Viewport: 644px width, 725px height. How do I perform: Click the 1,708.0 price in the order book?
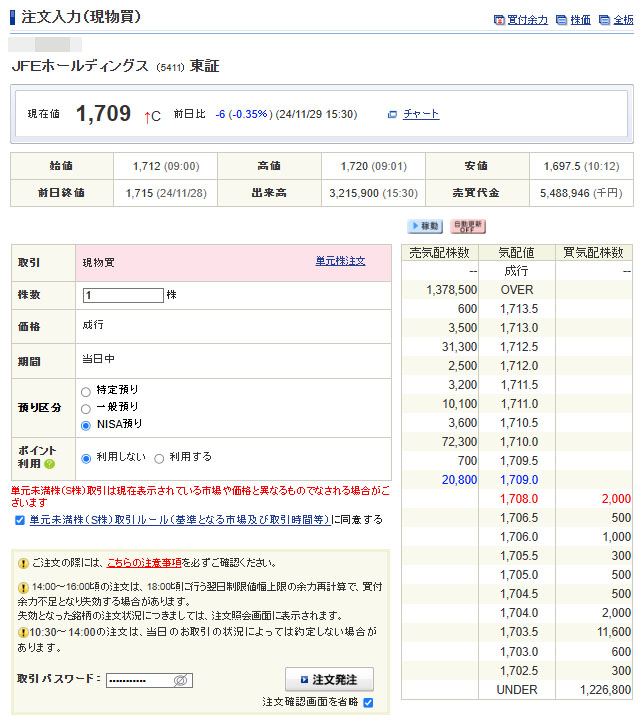[x=518, y=498]
